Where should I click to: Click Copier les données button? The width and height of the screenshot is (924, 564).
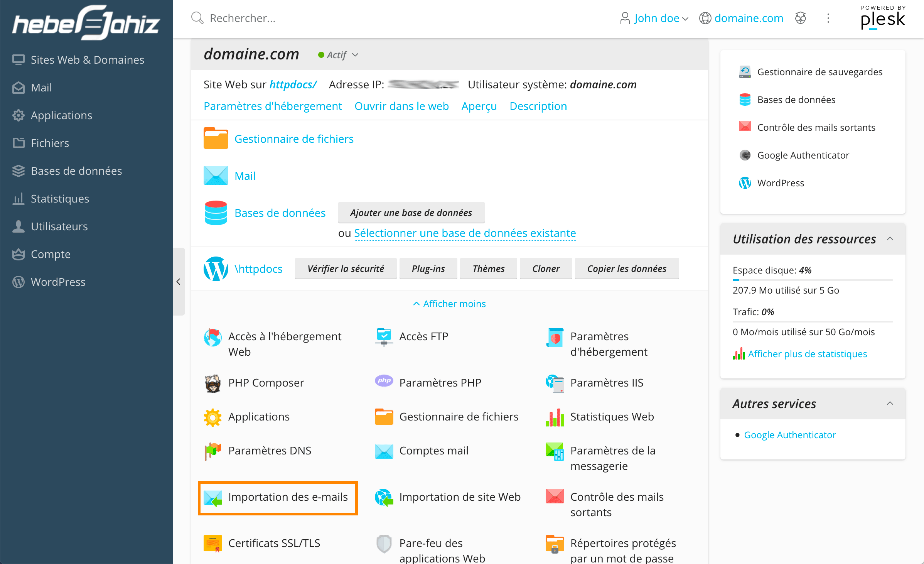click(x=627, y=268)
